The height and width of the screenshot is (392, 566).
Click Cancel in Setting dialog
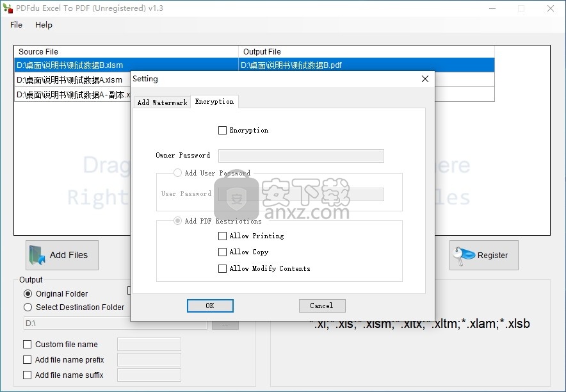[321, 306]
